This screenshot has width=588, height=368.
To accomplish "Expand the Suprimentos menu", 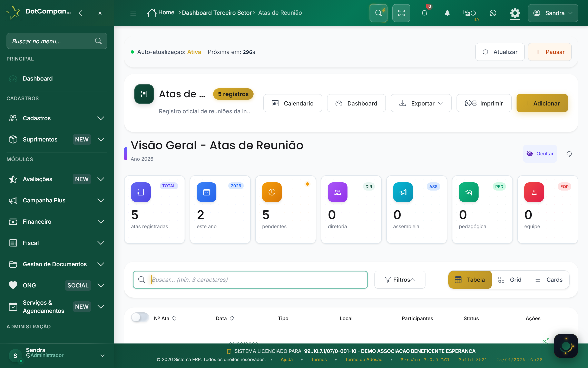I will pos(57,139).
